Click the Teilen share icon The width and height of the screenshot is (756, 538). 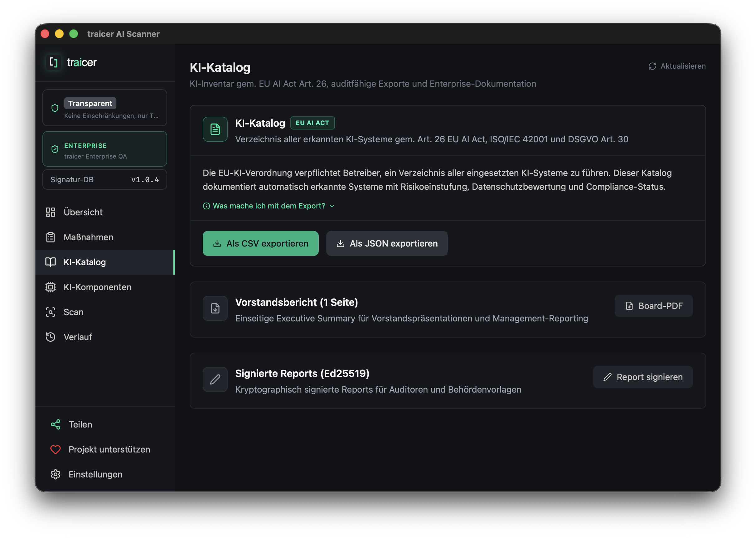(x=55, y=424)
